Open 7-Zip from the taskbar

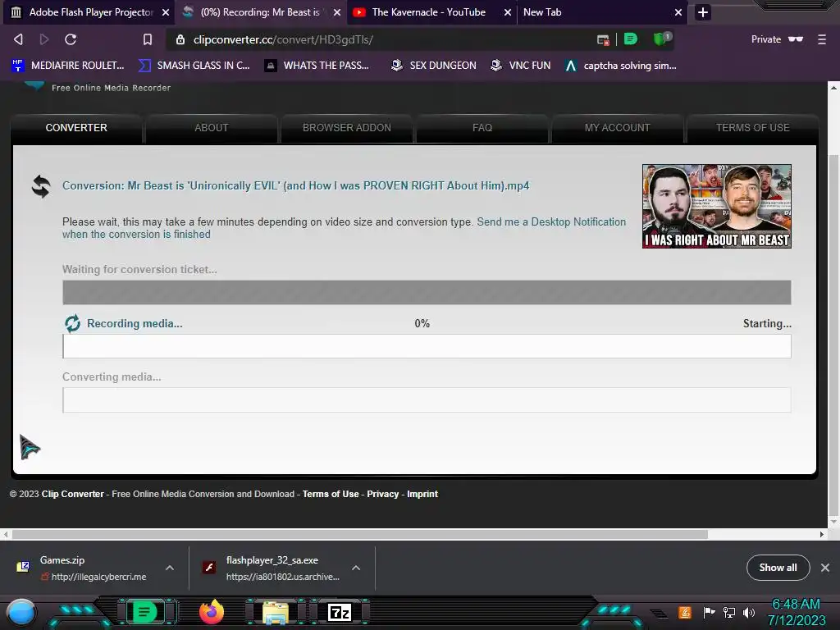[339, 612]
